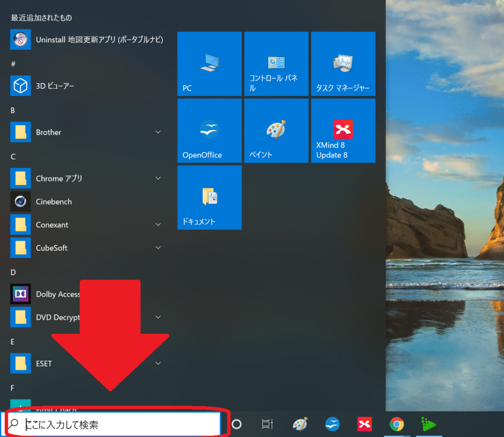The width and height of the screenshot is (504, 437).
Task: Click the CubeSoft folder icon
Action: 21,248
